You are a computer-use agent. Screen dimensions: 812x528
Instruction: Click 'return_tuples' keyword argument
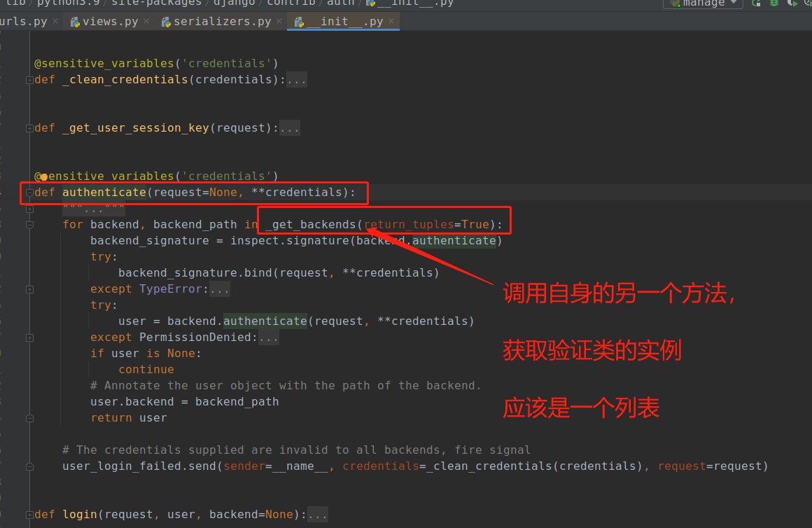tap(409, 224)
